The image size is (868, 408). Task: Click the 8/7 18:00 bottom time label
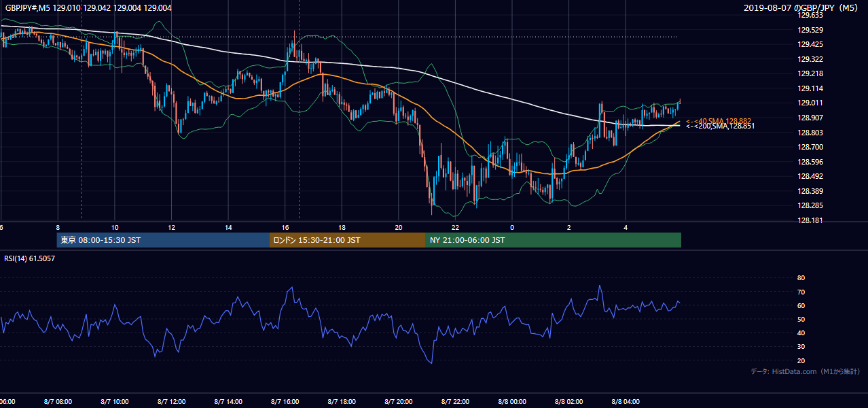[342, 402]
